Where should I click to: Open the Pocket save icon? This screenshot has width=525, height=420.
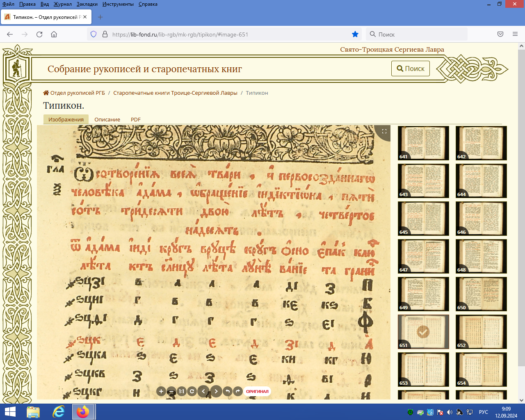500,34
